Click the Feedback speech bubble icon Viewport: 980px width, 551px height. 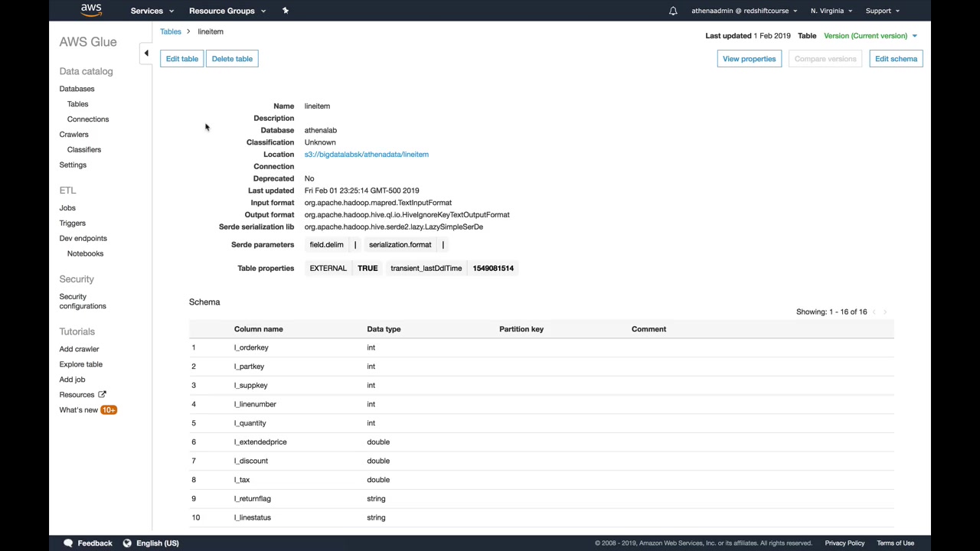(68, 543)
